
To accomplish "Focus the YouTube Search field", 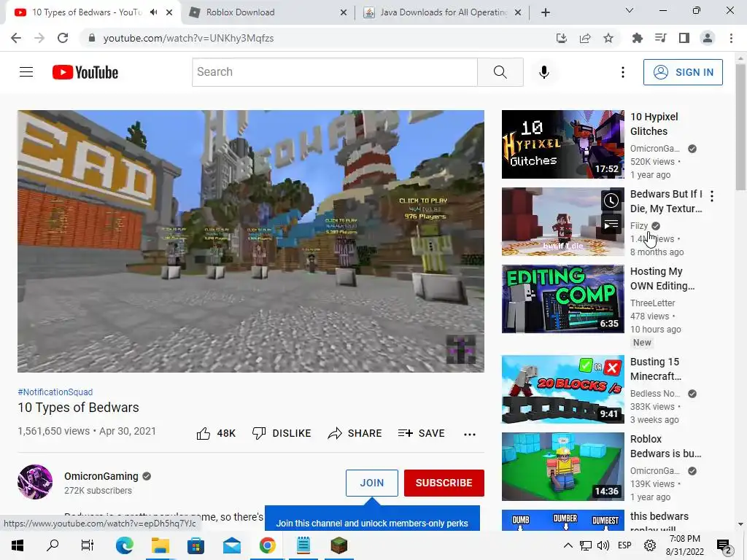I will [x=334, y=72].
